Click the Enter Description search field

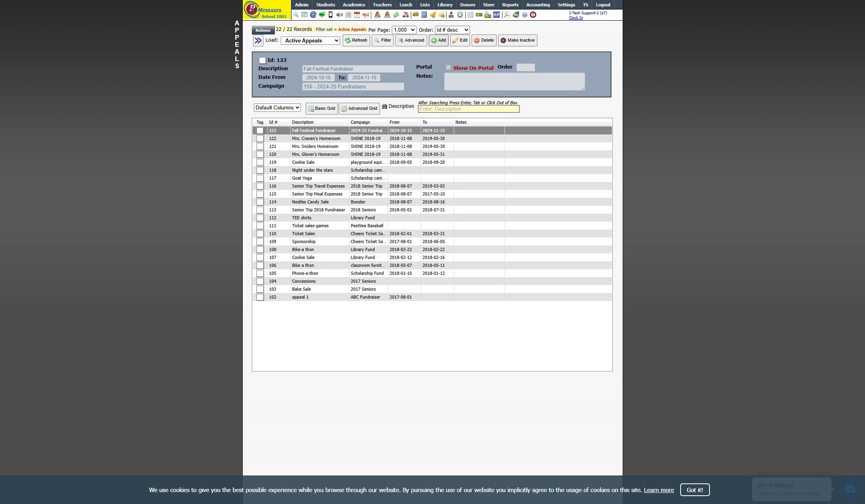(x=468, y=109)
